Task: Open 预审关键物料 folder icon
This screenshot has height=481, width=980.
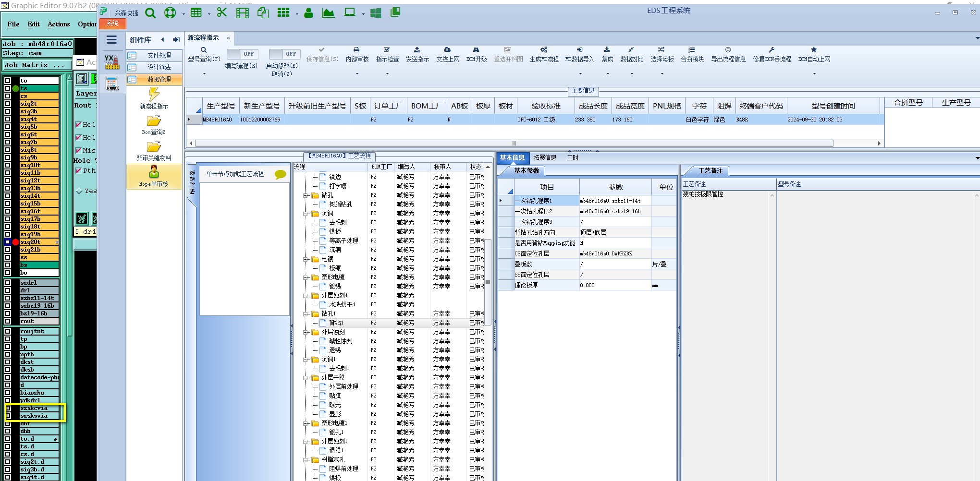Action: point(154,146)
